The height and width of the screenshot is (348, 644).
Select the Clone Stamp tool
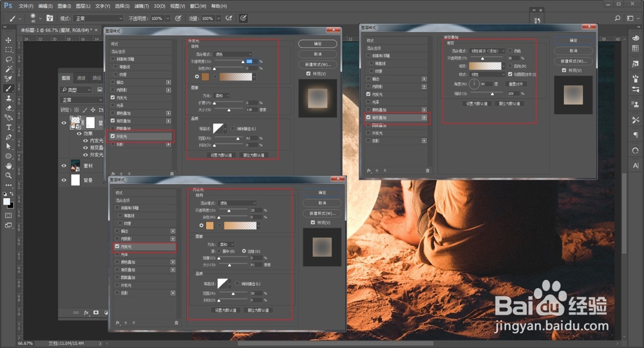click(x=8, y=98)
